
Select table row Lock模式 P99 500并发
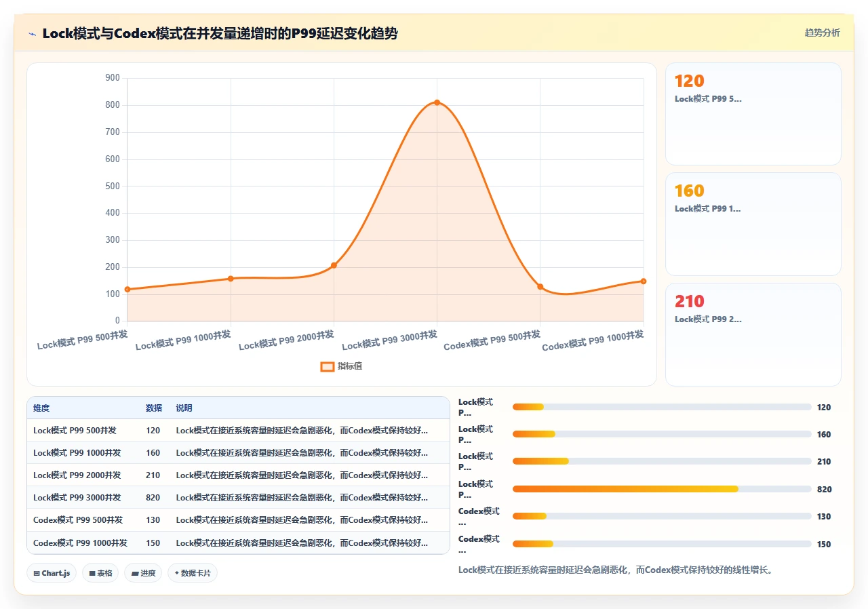[x=238, y=431]
